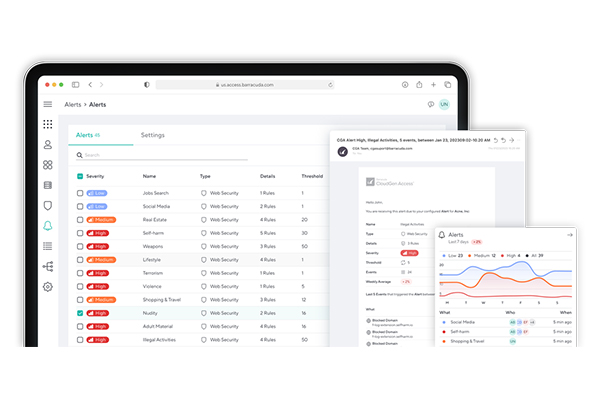Check the Illegal Activities alert checkbox
The height and width of the screenshot is (399, 600).
80,340
